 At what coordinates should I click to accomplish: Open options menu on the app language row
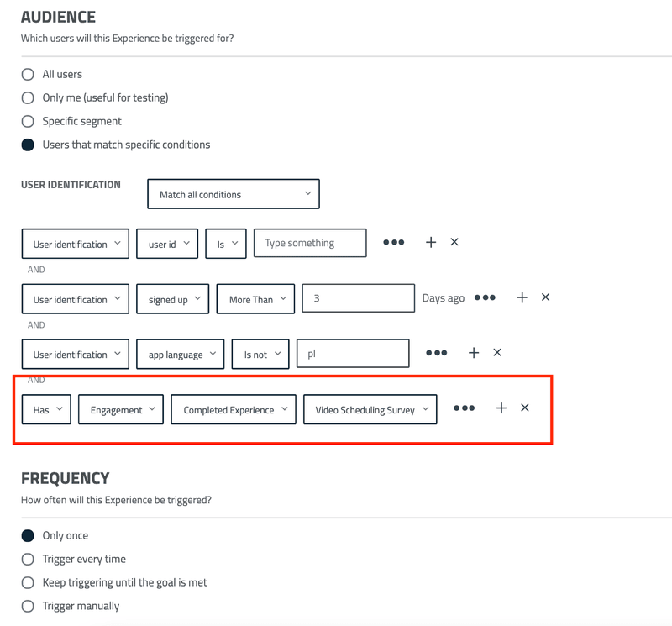pos(436,353)
